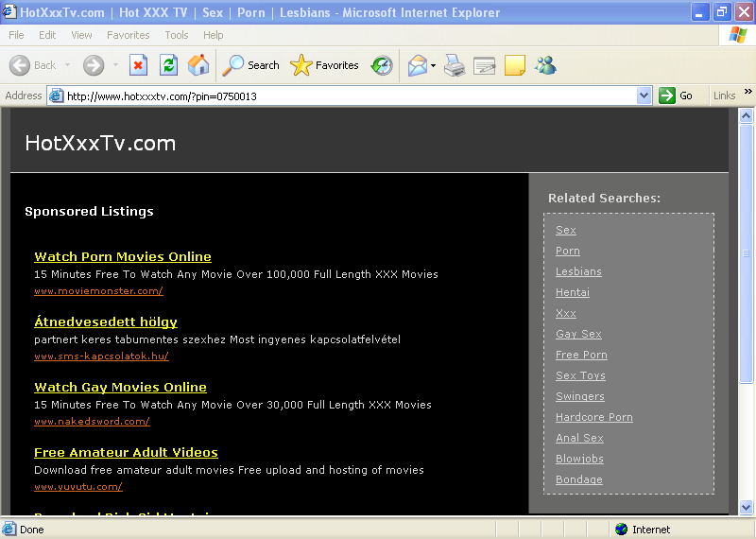Expand the Back button history dropdown
Viewport: 756px width, 539px height.
coord(65,65)
